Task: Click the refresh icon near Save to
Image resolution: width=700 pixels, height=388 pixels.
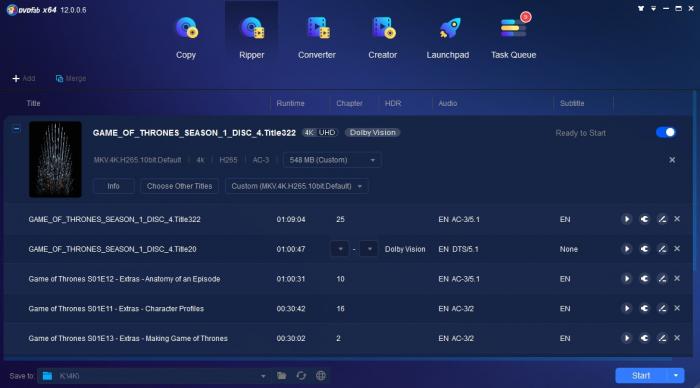Action: [x=301, y=376]
